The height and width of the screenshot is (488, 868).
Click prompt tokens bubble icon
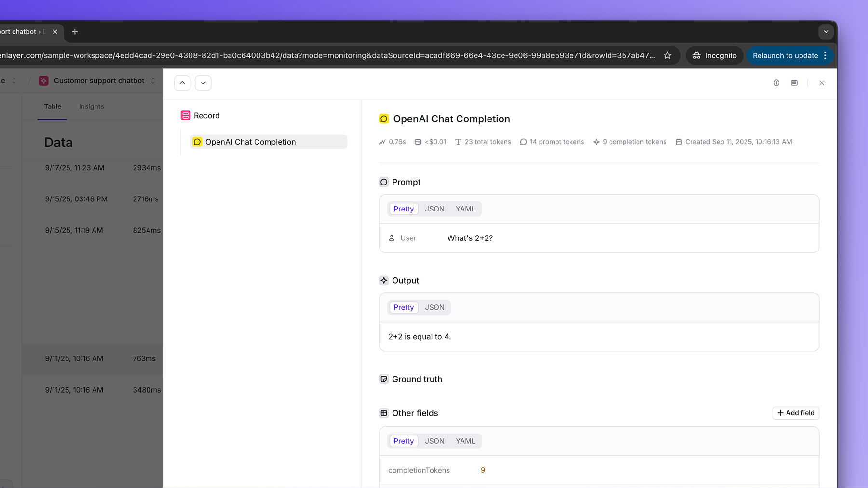coord(523,142)
